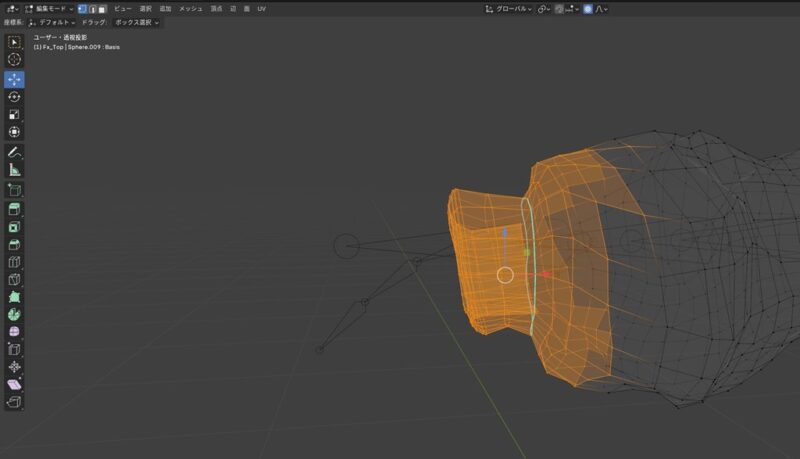
Task: Pick the Annotate pencil tool
Action: pos(14,152)
